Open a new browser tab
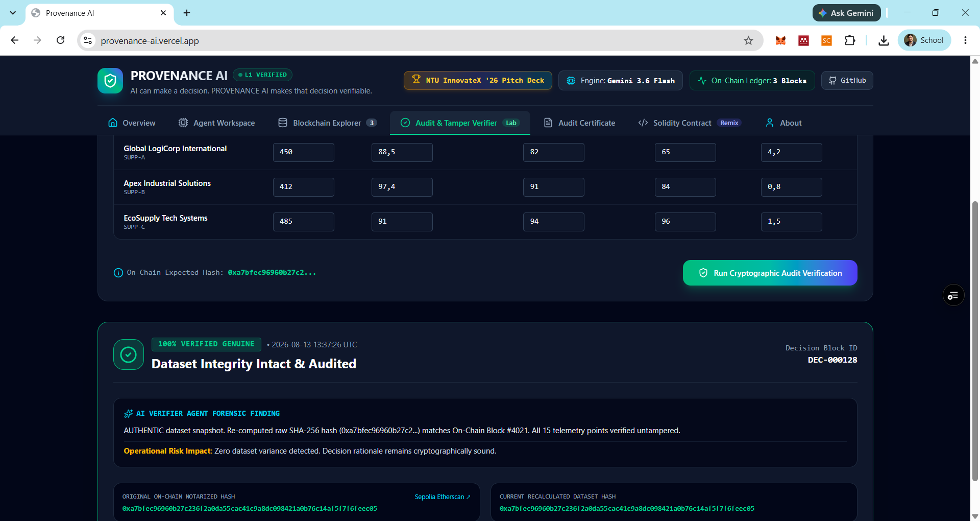This screenshot has height=521, width=980. pyautogui.click(x=187, y=13)
